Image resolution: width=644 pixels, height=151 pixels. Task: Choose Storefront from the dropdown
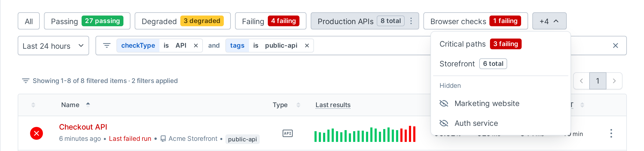pyautogui.click(x=501, y=64)
